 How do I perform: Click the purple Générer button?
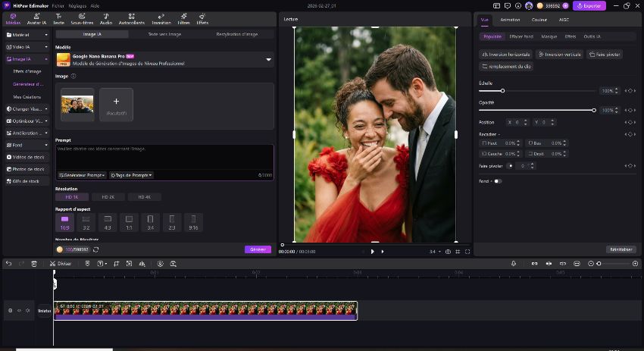pos(258,249)
